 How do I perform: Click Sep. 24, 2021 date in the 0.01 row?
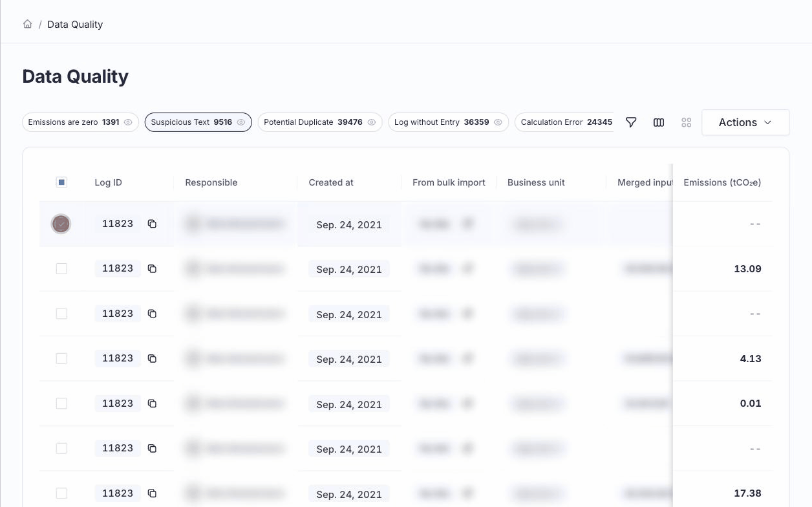pos(349,405)
